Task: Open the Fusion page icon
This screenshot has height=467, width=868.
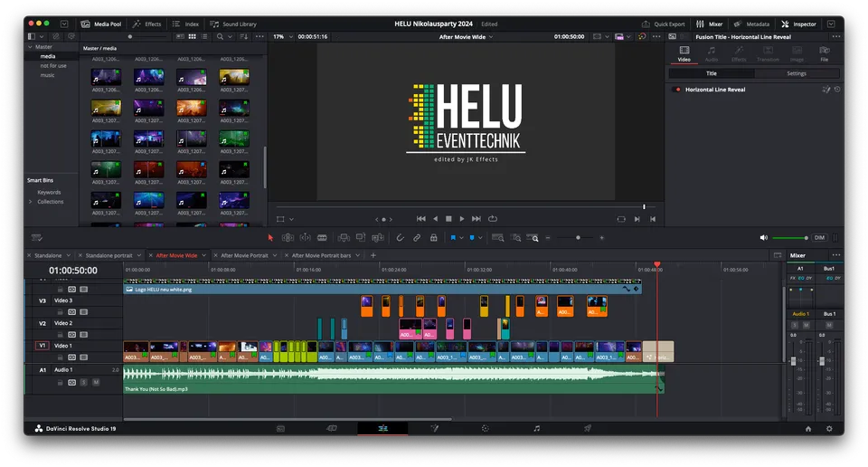Action: coord(434,428)
